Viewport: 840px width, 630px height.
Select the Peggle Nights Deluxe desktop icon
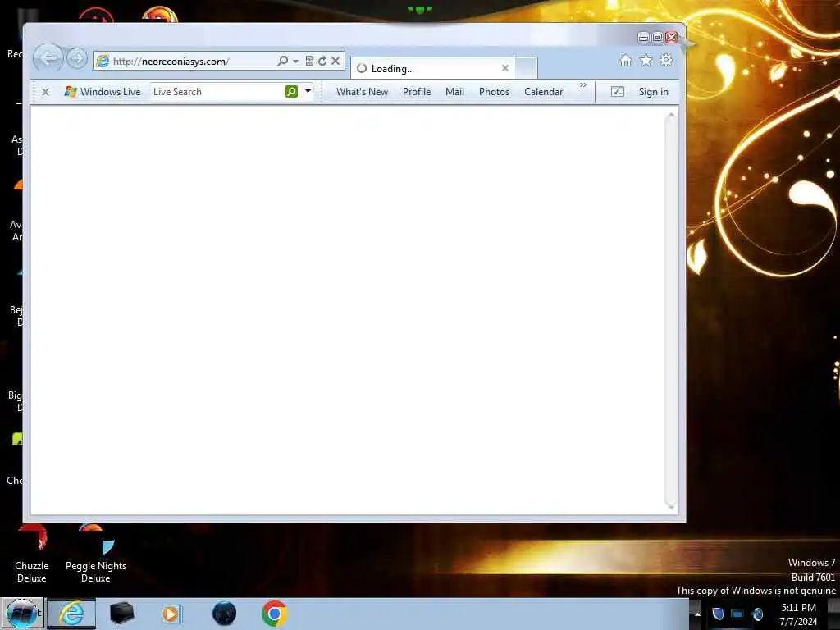pos(96,555)
